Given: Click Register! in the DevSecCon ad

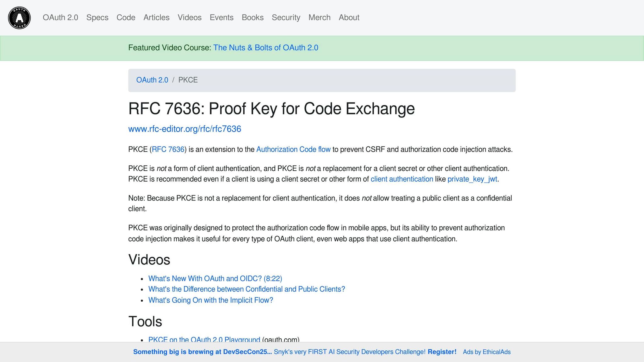Looking at the screenshot, I should [x=442, y=352].
